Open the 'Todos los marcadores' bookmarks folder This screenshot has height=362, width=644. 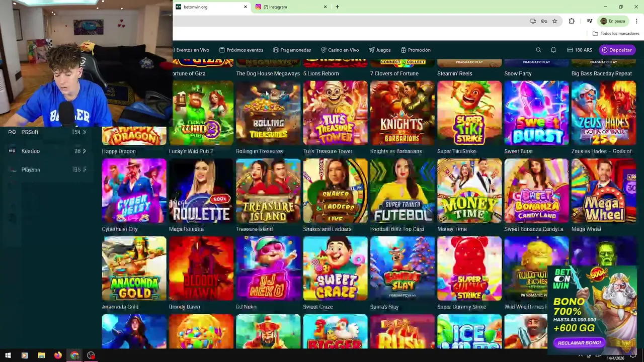click(x=616, y=34)
